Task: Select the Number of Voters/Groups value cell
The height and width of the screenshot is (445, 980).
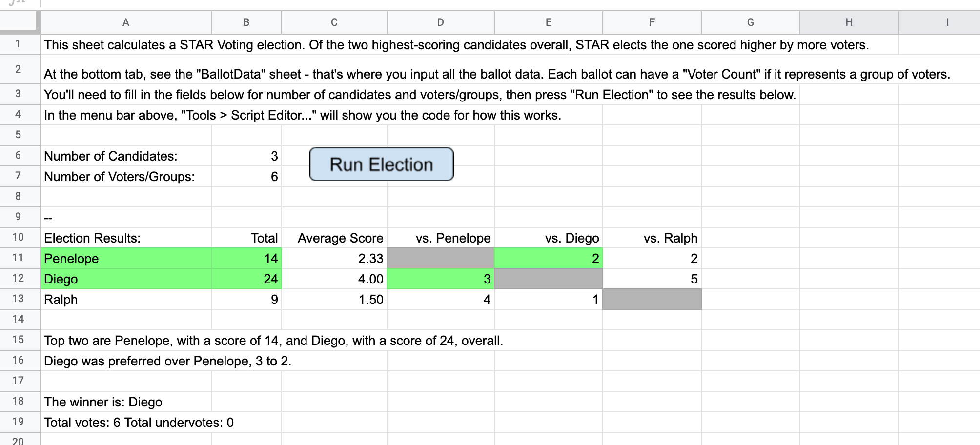Action: pyautogui.click(x=246, y=176)
